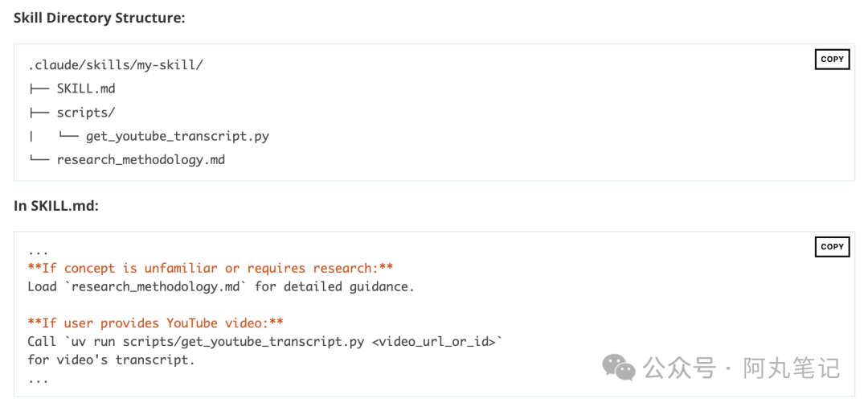Viewport: 868px width, 403px height.
Task: Click the "公众号" watermark label
Action: point(679,368)
